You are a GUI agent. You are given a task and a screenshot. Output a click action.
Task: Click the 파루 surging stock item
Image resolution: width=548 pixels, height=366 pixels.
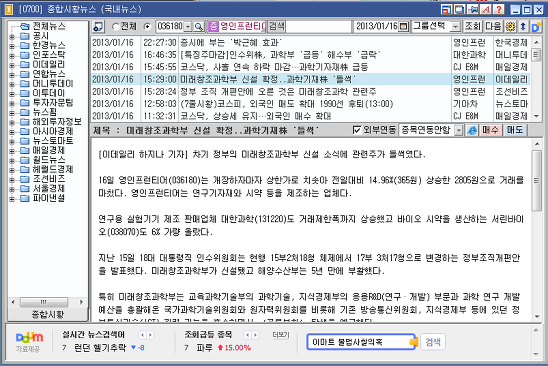[x=205, y=348]
